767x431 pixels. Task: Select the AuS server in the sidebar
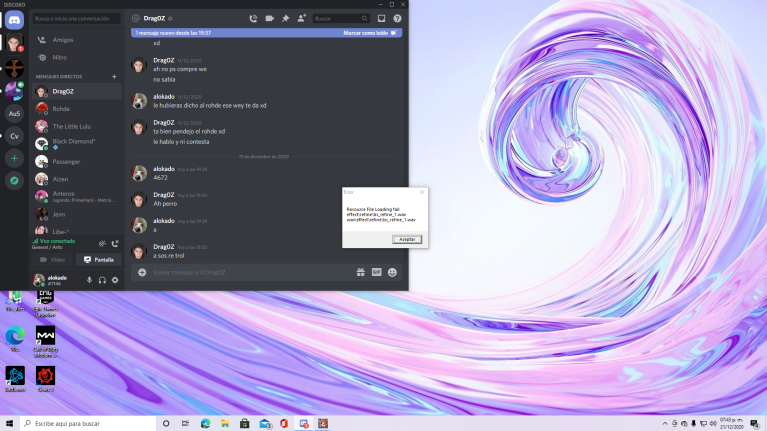pos(14,114)
